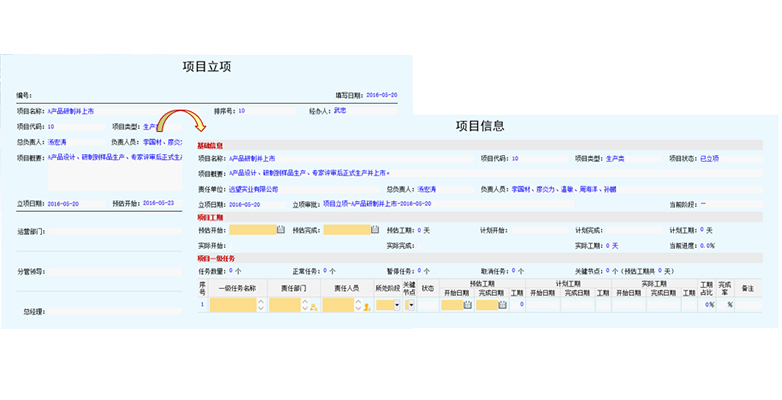Click spinner arrows in 一级任务名称 cell
The width and height of the screenshot is (782, 400).
pyautogui.click(x=262, y=305)
